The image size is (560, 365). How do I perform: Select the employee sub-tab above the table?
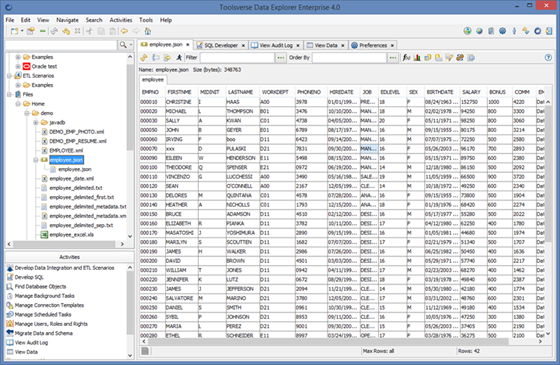152,80
